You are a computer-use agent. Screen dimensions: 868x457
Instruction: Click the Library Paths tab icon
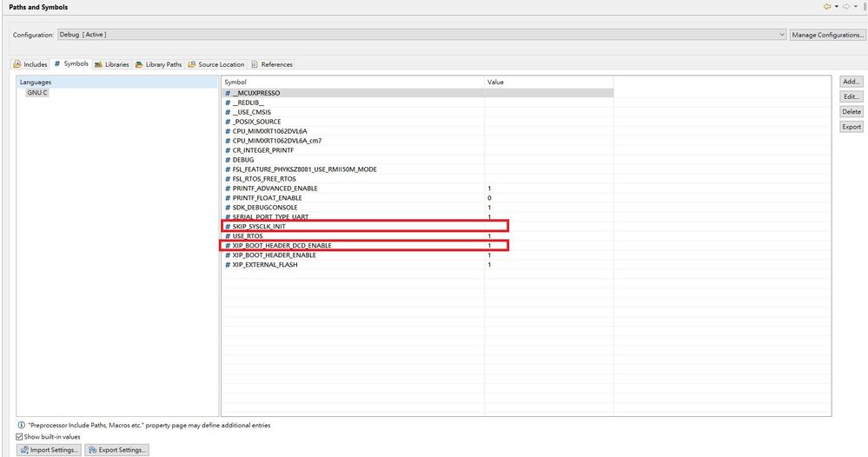pyautogui.click(x=139, y=64)
